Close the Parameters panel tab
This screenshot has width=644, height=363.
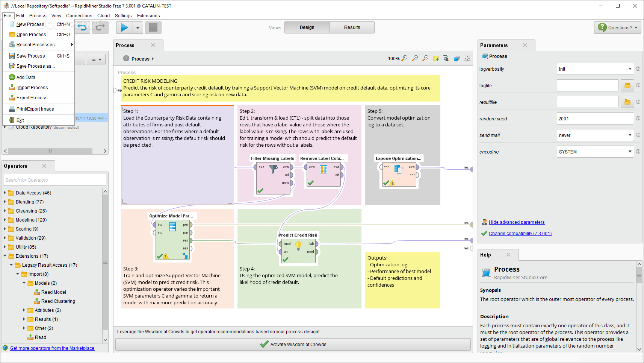525,45
